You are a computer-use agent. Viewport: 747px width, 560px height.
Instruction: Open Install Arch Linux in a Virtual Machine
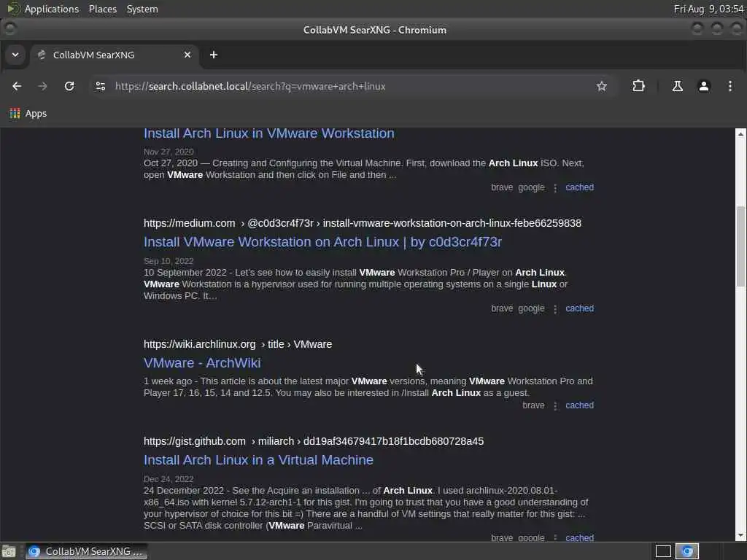tap(258, 460)
